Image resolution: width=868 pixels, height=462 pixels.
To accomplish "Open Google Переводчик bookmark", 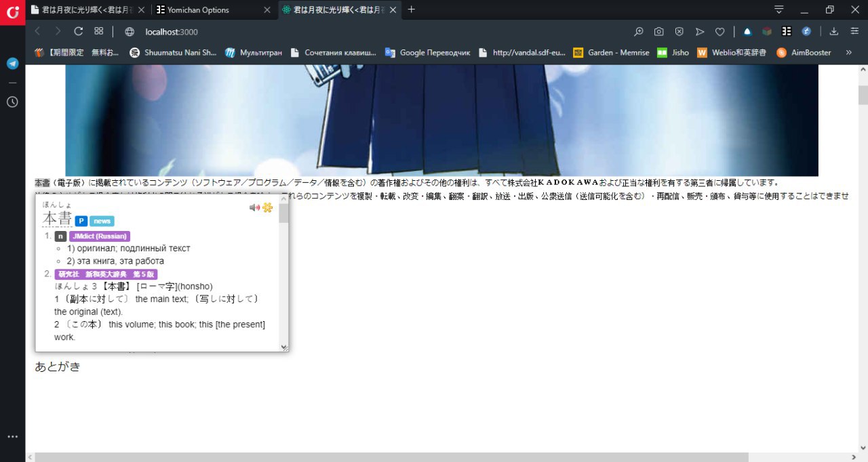I will point(427,52).
